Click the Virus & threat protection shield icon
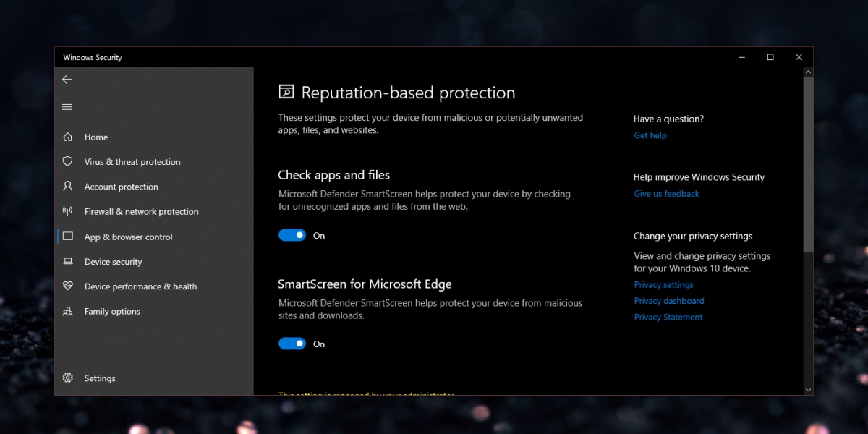This screenshot has width=868, height=434. (x=68, y=161)
